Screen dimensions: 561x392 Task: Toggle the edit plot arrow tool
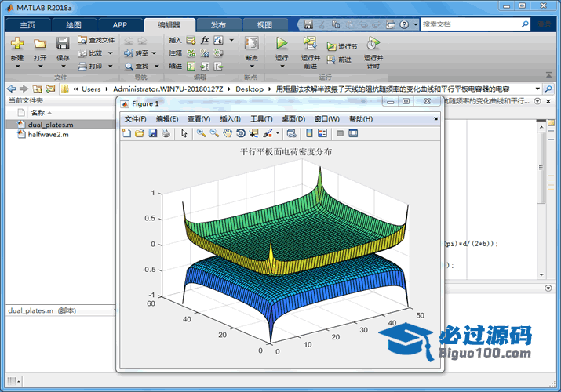point(184,133)
